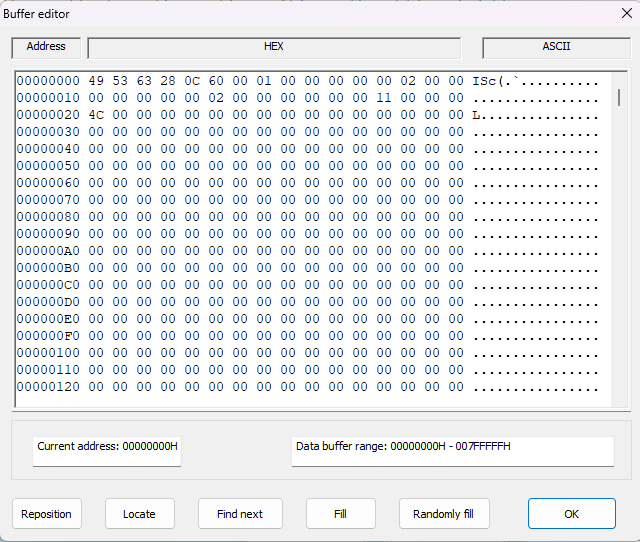Screen dimensions: 640x542
Task: Click the Current address field
Action: pyautogui.click(x=107, y=451)
